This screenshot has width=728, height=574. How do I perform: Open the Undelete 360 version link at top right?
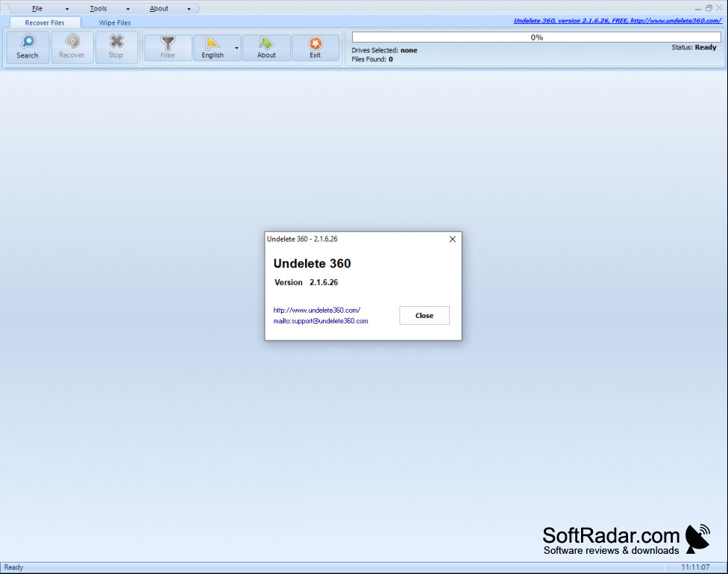(x=618, y=20)
